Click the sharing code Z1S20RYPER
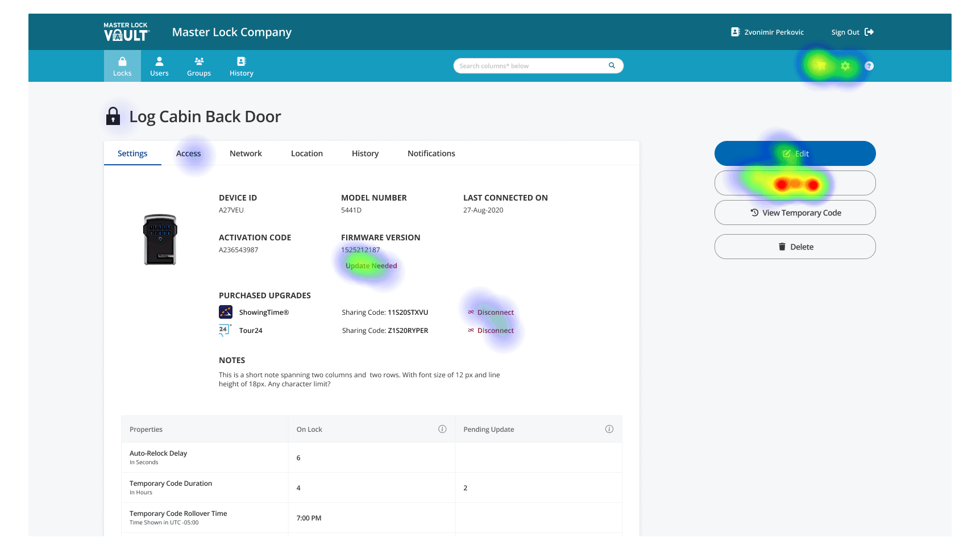This screenshot has width=980, height=550. [x=408, y=330]
